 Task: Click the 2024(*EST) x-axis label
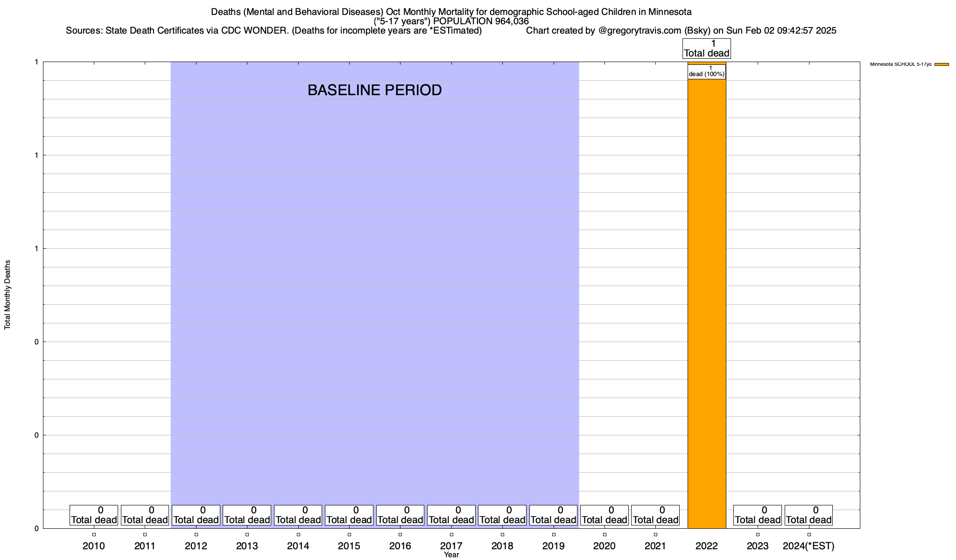coord(808,546)
